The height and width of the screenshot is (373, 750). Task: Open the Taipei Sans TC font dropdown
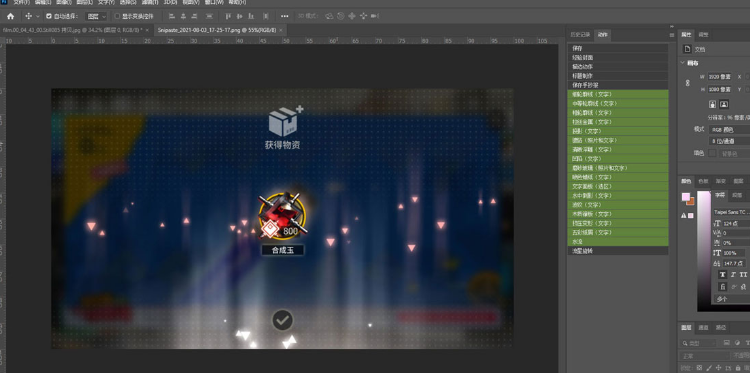click(x=731, y=211)
